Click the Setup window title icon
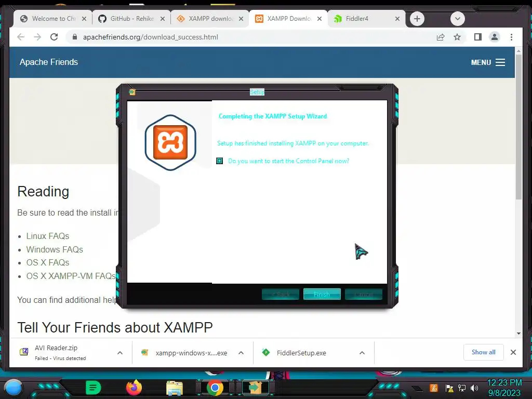The width and height of the screenshot is (532, 399). (132, 92)
